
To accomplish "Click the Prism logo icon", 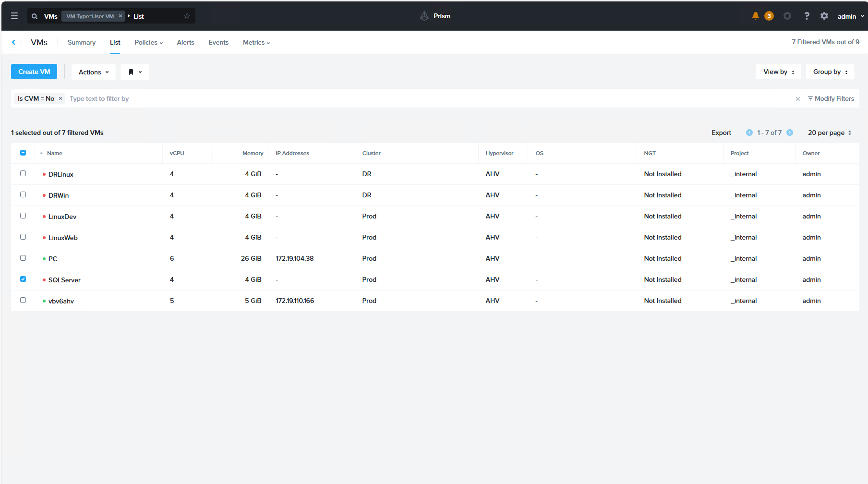I will click(424, 16).
